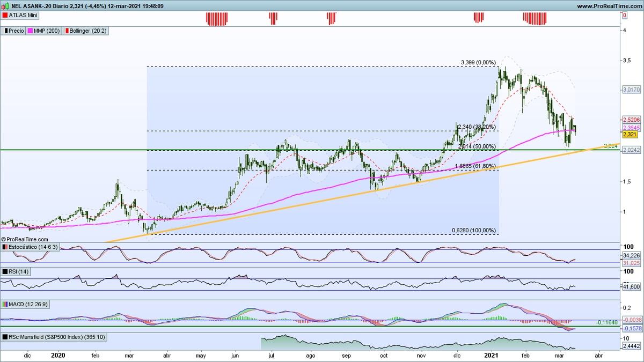The height and width of the screenshot is (362, 644).
Task: Click the MMP value tag 2,3545
Action: (631, 128)
